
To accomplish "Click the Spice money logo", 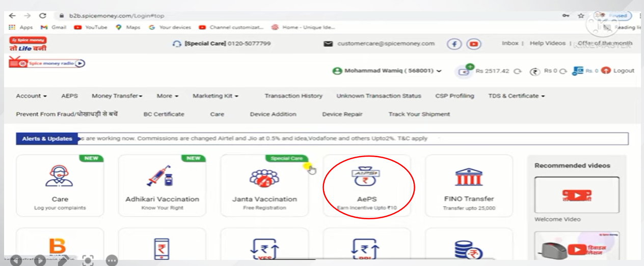I will tap(29, 43).
